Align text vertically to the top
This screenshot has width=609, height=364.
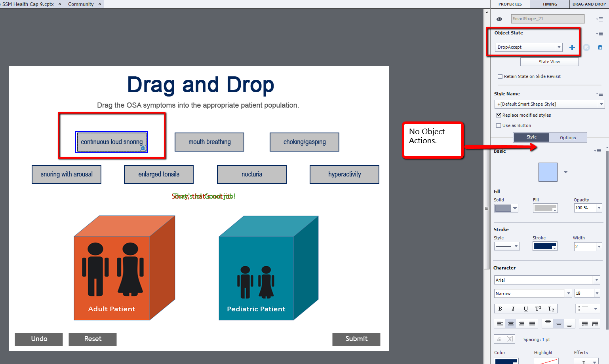[548, 324]
